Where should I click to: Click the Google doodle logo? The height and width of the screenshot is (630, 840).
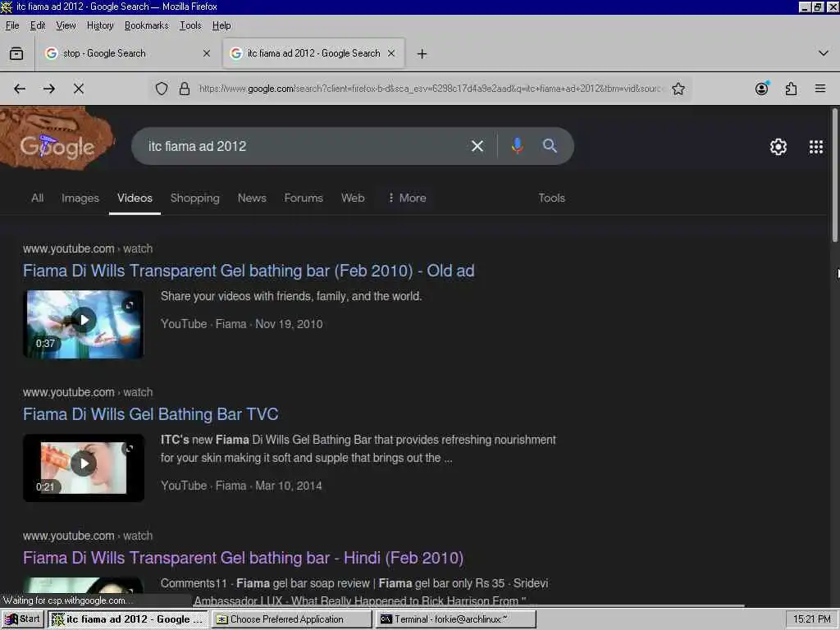point(57,139)
